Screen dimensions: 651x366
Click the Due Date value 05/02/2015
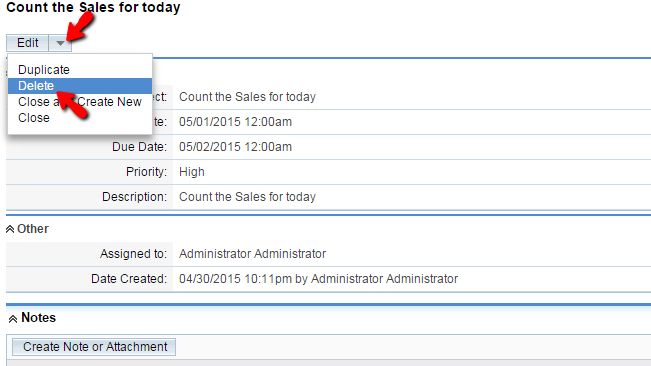point(235,147)
